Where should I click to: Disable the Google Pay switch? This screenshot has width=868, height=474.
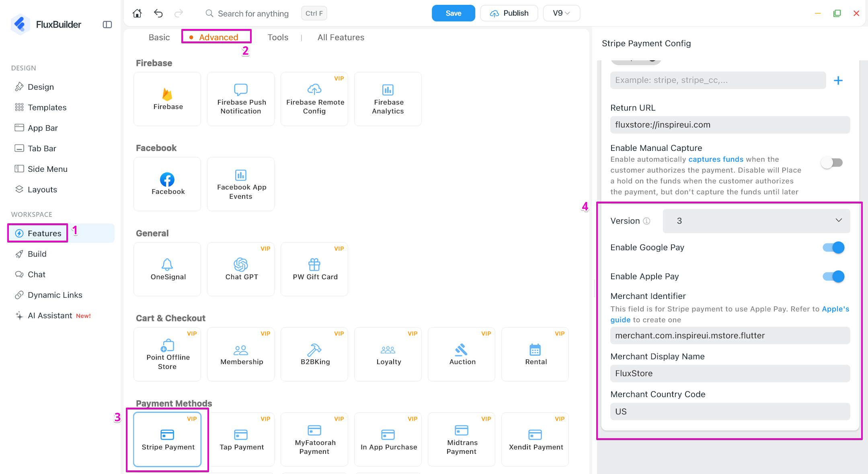833,247
